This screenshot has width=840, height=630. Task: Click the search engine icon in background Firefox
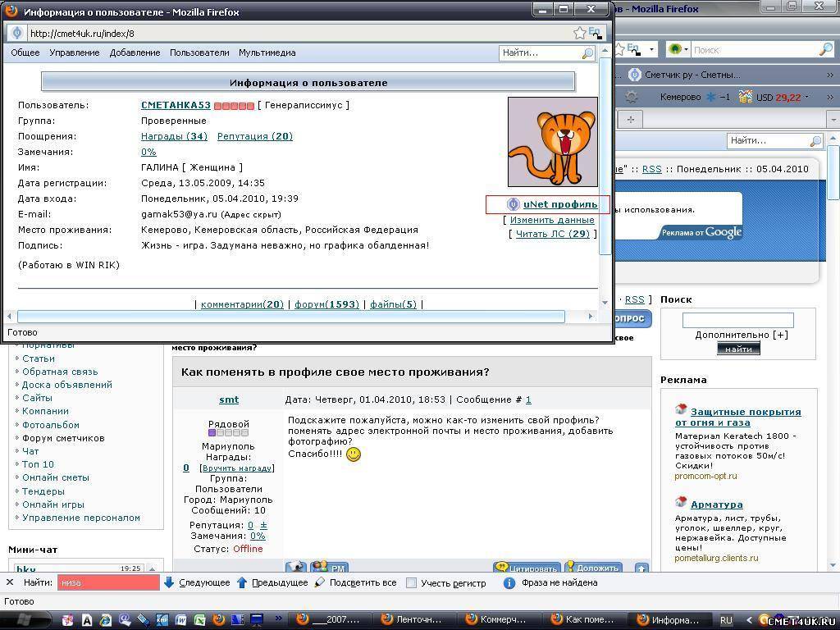(675, 49)
